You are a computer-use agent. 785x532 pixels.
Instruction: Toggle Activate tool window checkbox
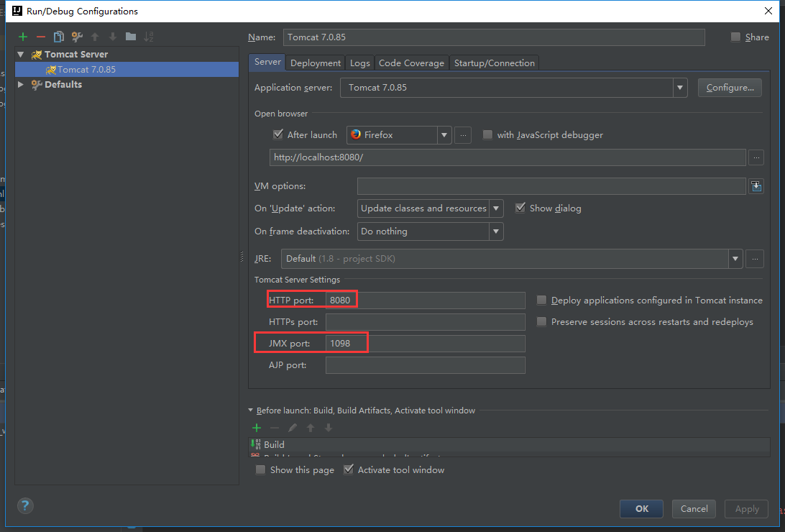pyautogui.click(x=349, y=469)
